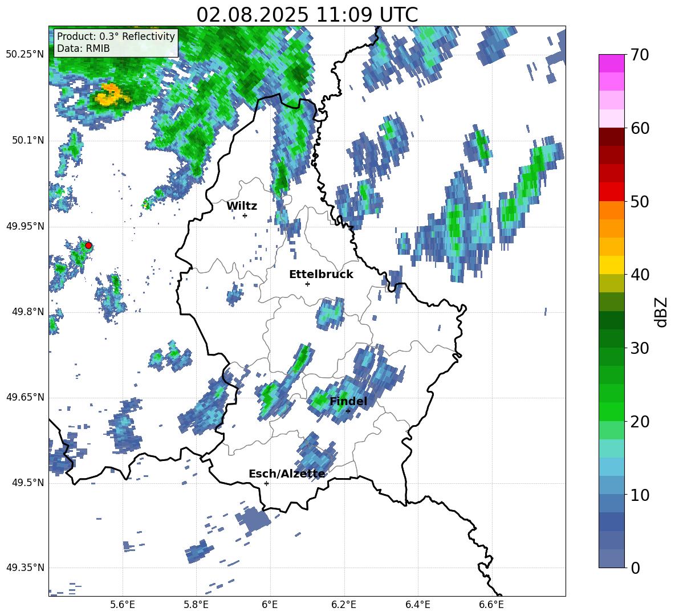Click the Esch/Alzette city label
The image size is (675, 616).
pos(287,474)
